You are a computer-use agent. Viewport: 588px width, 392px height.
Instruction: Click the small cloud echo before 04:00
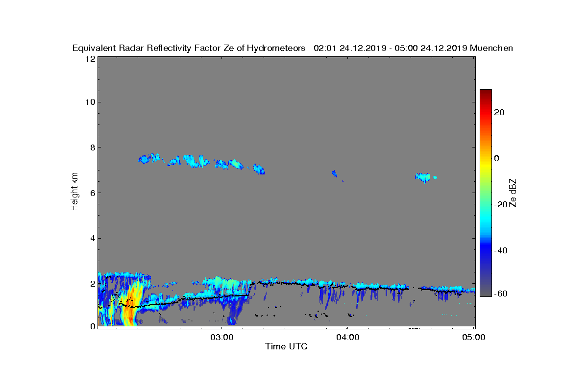(335, 173)
